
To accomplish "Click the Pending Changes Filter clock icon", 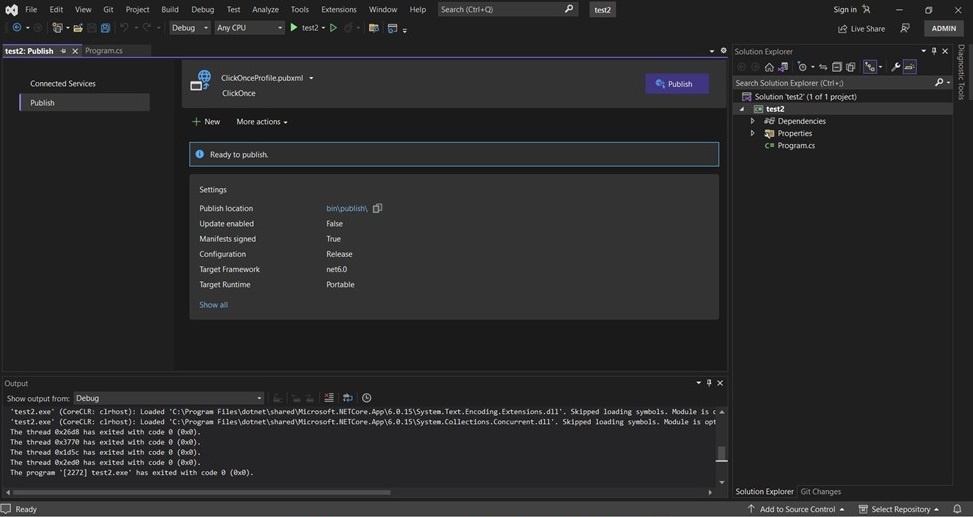I will click(802, 67).
